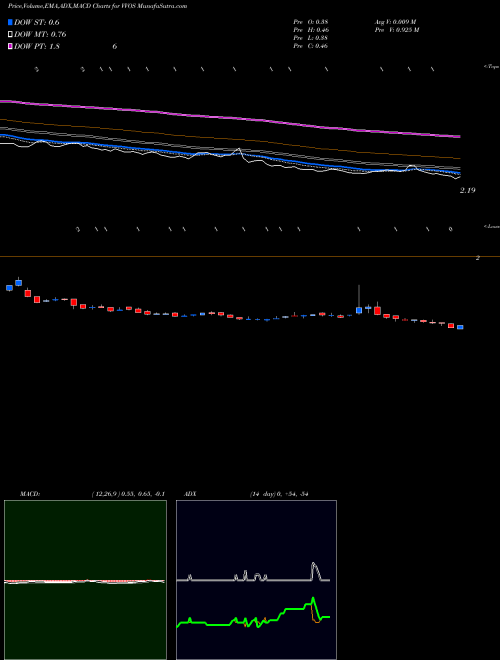The image size is (500, 660).
Task: Click the chart title mentioning MunafaSutra.com
Action: click(98, 6)
